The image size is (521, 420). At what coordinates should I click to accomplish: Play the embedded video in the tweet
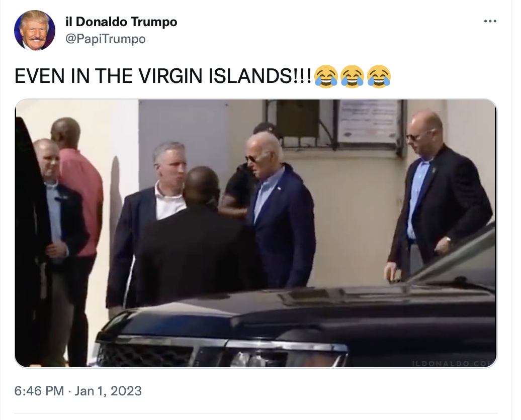[x=256, y=233]
